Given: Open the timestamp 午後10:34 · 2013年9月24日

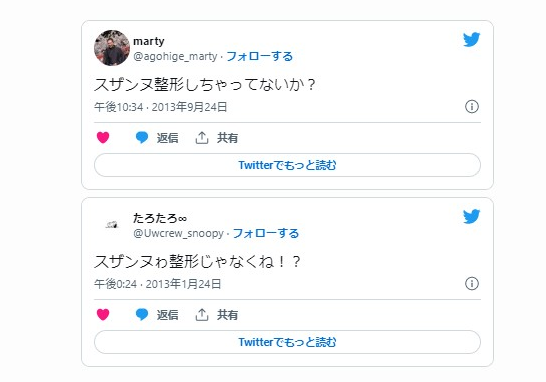Looking at the screenshot, I should [x=161, y=107].
